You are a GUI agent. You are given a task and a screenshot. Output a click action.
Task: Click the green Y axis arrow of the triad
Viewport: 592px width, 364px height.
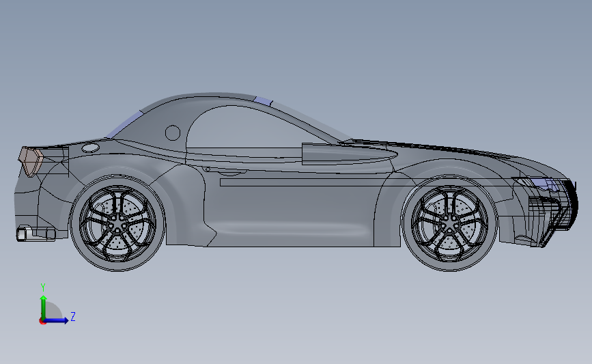pos(44,307)
